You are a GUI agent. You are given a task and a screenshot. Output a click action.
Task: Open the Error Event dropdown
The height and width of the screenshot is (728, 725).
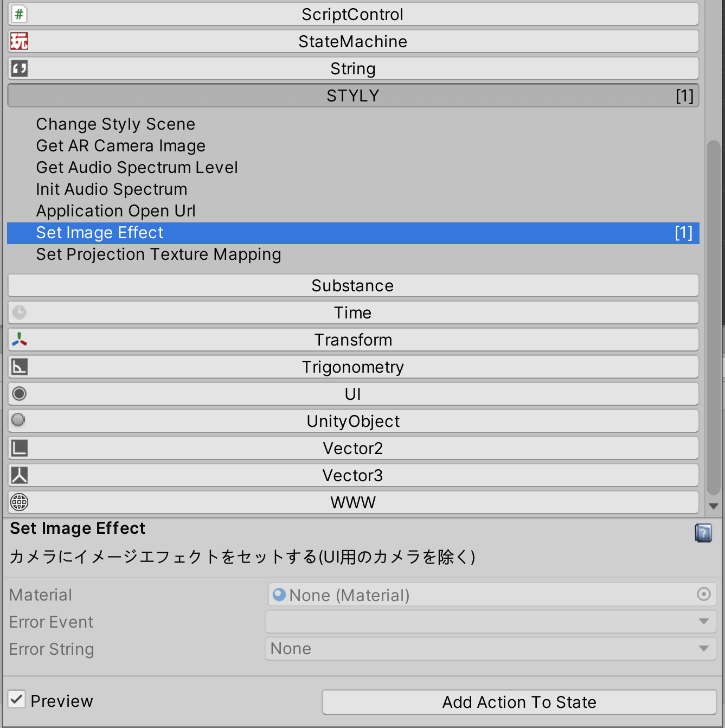[704, 621]
